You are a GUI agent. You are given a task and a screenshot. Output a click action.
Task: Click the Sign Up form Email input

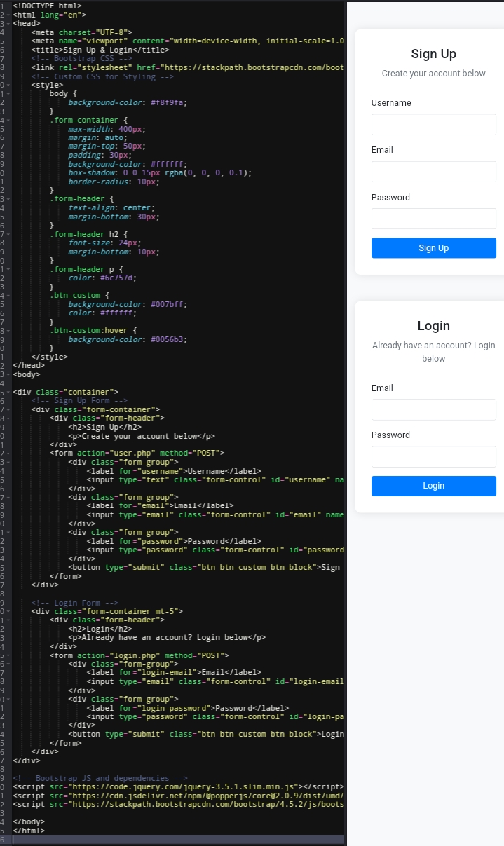point(433,172)
